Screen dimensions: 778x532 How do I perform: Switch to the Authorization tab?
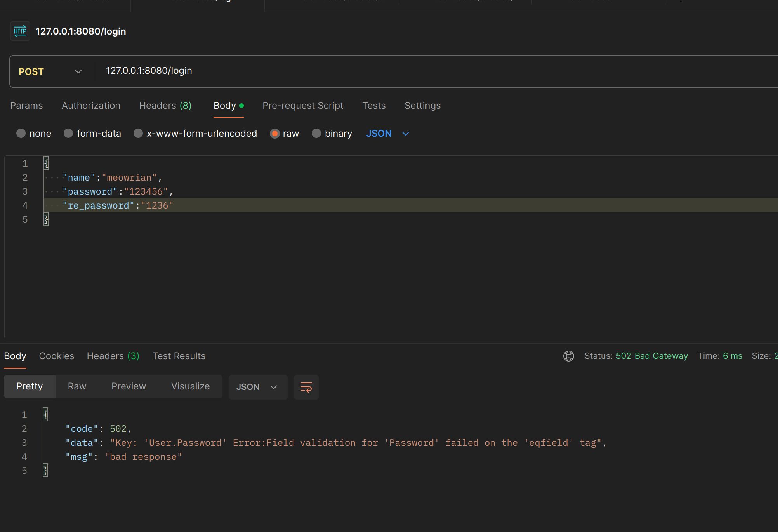[91, 106]
